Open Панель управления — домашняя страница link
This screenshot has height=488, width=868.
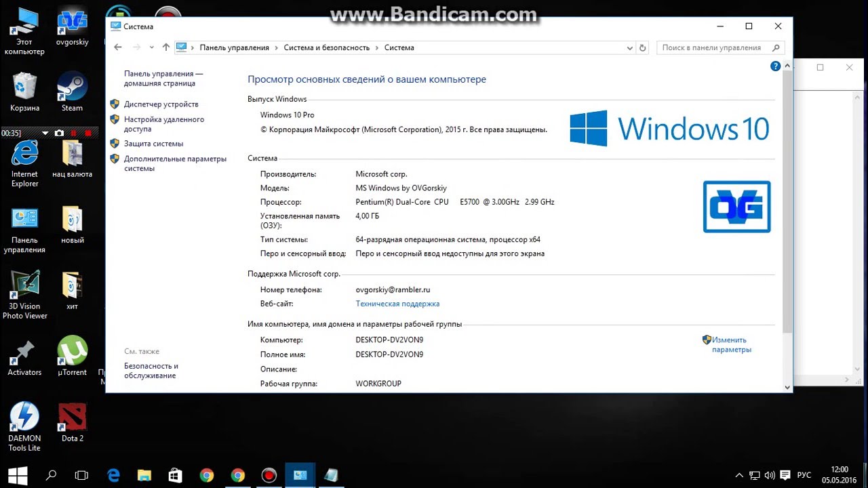[x=163, y=79]
